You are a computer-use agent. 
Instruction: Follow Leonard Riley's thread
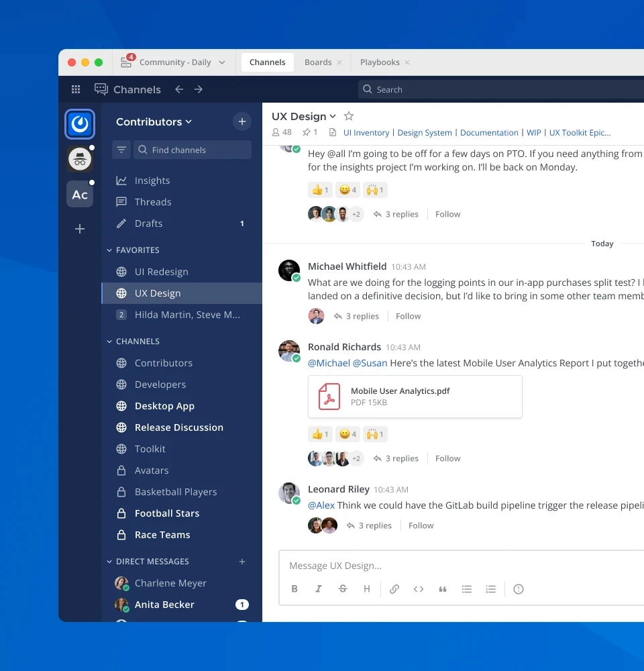click(x=421, y=525)
